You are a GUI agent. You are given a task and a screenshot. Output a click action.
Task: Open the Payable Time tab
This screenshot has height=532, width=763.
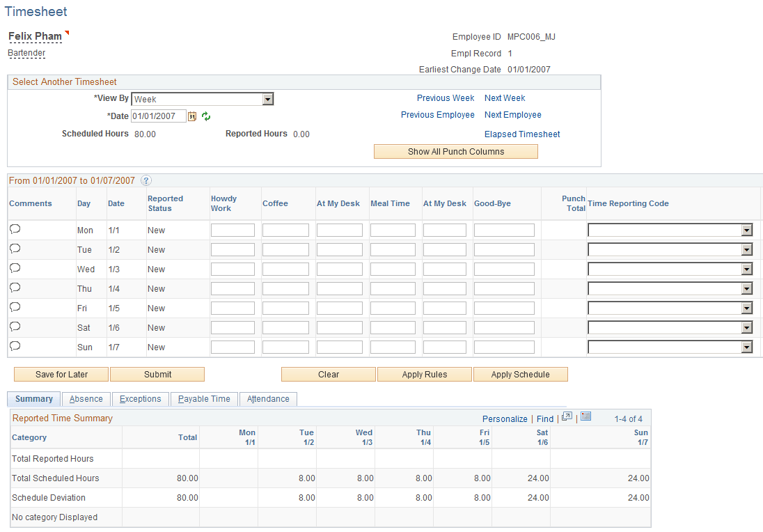[x=204, y=399]
